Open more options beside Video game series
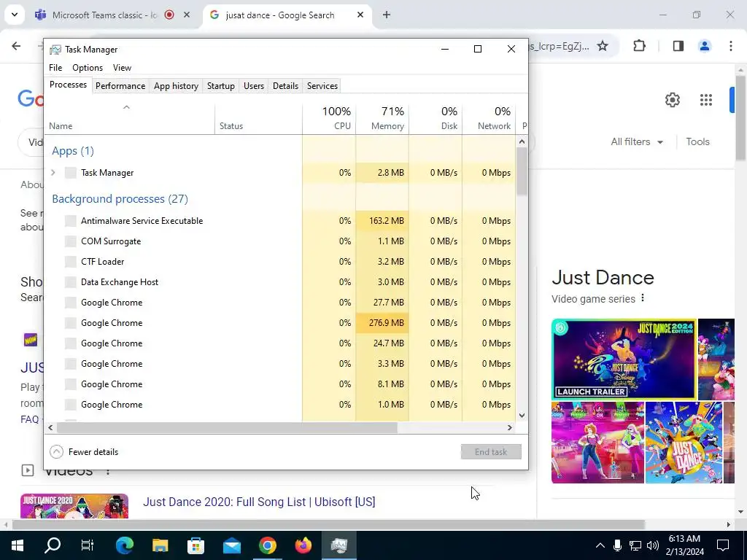 pyautogui.click(x=643, y=298)
